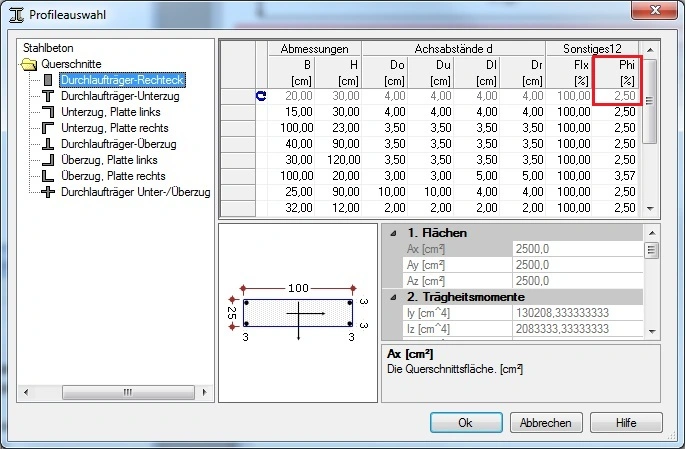Click the tree horizontal scrollbar thumb
The image size is (686, 449).
coord(128,392)
